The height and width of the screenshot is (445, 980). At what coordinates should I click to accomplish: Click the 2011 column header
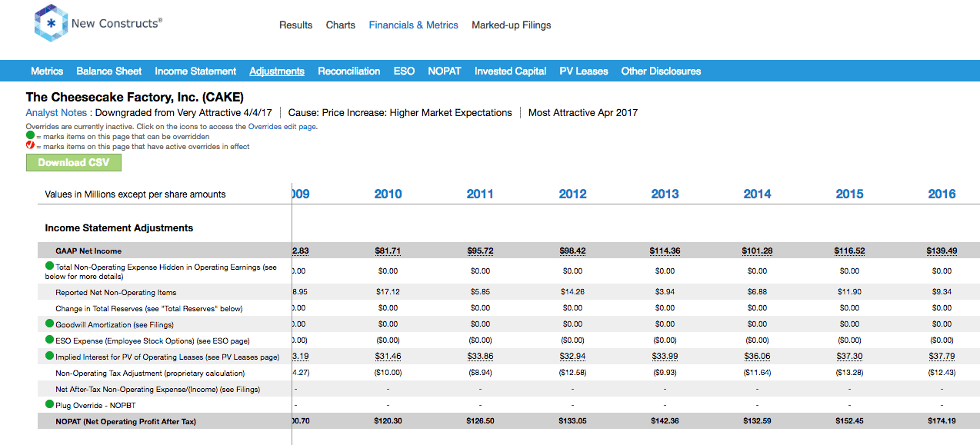click(481, 194)
